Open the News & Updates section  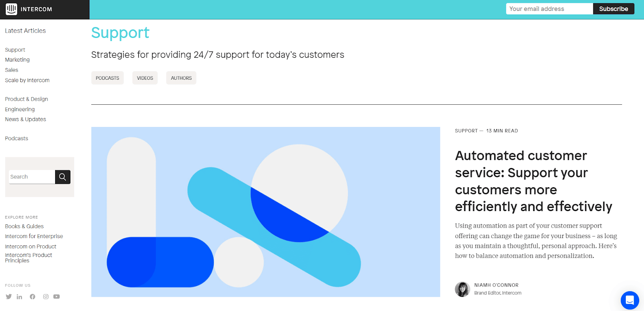(x=25, y=119)
